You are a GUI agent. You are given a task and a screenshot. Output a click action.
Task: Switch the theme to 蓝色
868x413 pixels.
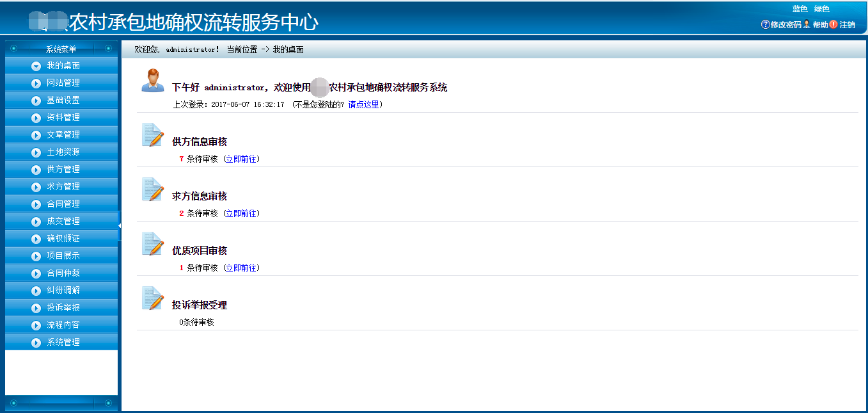pyautogui.click(x=800, y=9)
